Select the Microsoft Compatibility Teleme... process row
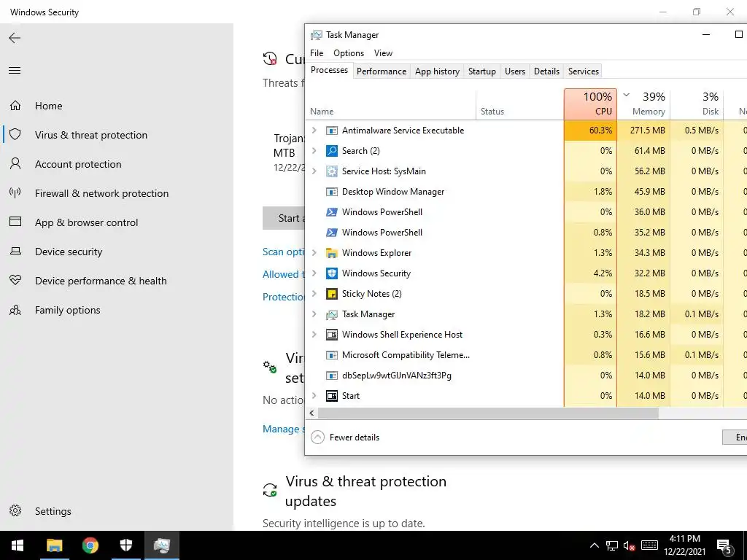Image resolution: width=747 pixels, height=560 pixels. click(x=526, y=355)
